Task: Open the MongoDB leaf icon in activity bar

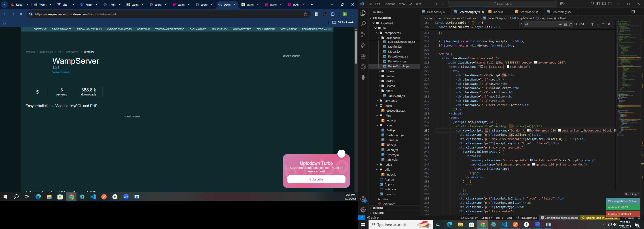Action: [x=363, y=78]
